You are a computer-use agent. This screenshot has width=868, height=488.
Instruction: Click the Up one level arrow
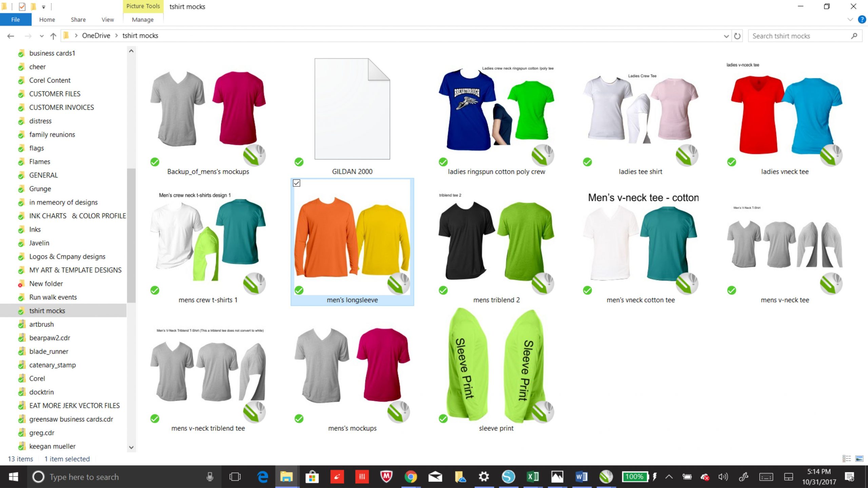[53, 36]
